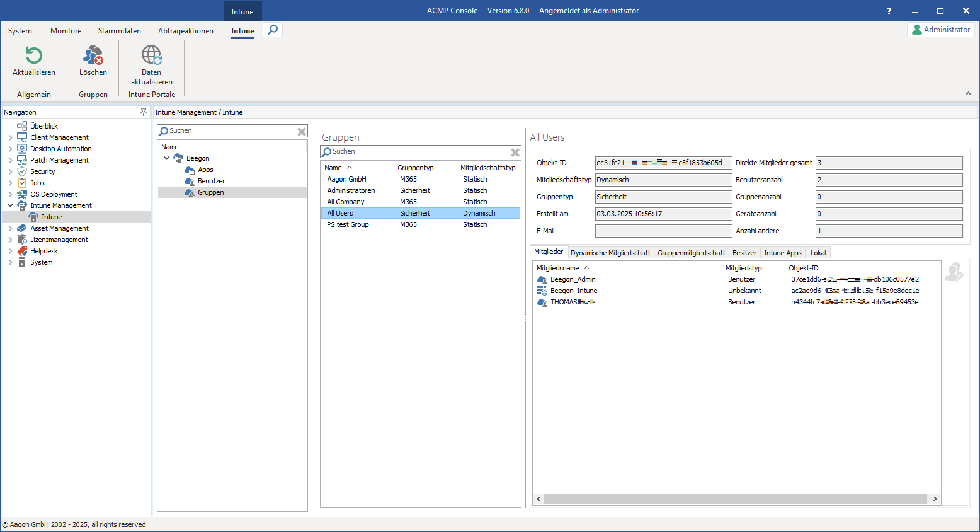Collapse the ribbon toolbar

tap(968, 94)
